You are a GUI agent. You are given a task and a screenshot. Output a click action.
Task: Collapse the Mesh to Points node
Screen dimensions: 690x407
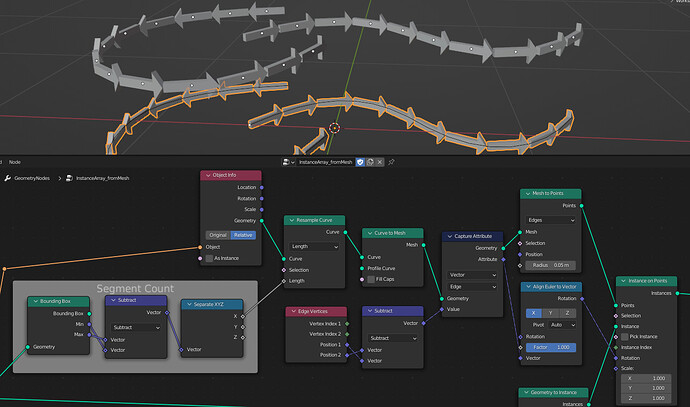[528, 193]
